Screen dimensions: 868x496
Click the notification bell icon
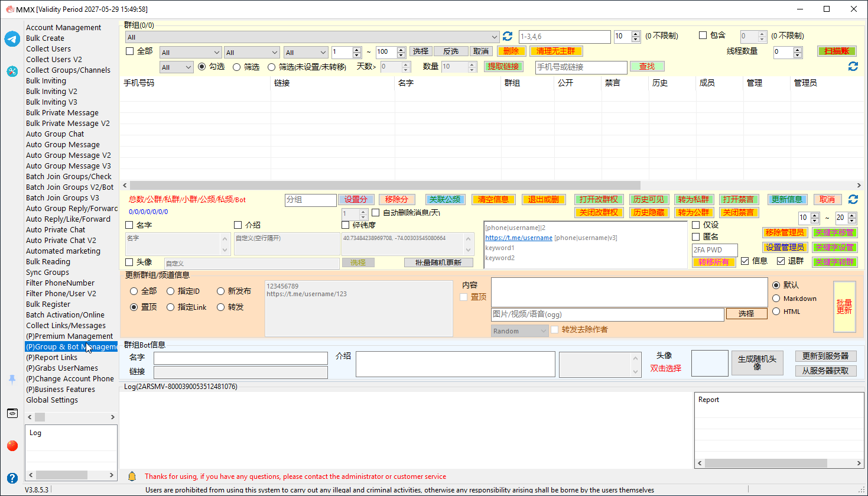point(132,476)
